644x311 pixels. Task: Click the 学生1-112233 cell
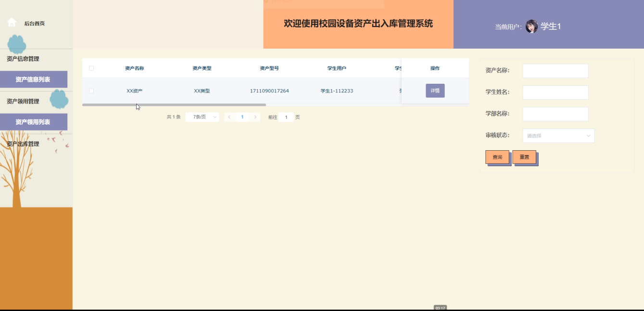pos(337,91)
